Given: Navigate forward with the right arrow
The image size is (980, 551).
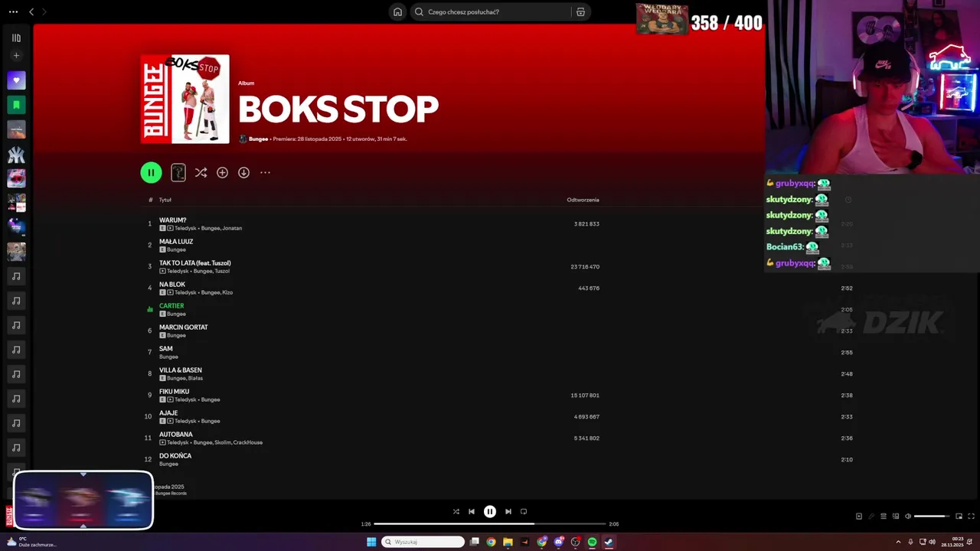Looking at the screenshot, I should coord(44,11).
